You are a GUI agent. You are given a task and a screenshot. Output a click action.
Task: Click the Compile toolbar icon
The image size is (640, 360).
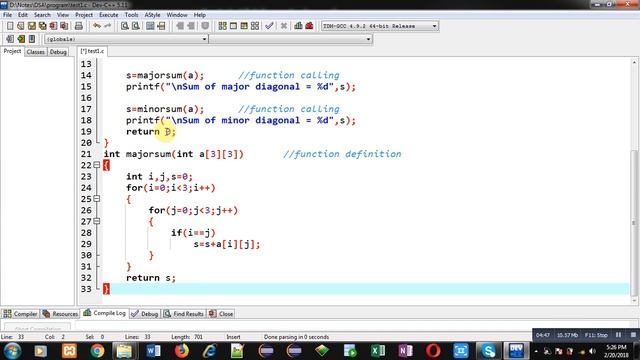[222, 26]
